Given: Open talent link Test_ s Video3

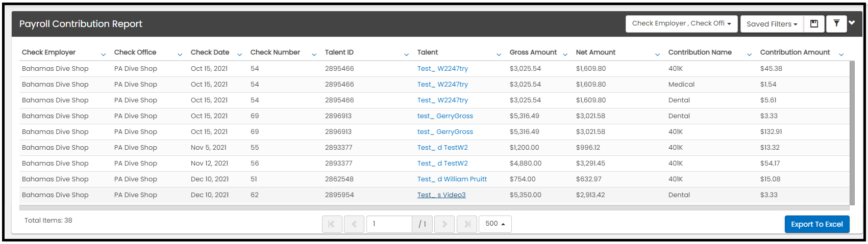Looking at the screenshot, I should [441, 195].
